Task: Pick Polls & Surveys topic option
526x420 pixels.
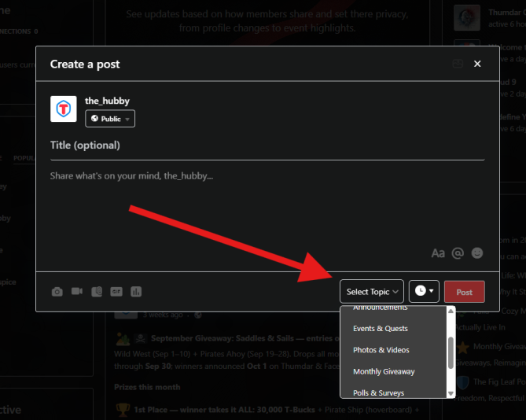Action: [x=379, y=392]
